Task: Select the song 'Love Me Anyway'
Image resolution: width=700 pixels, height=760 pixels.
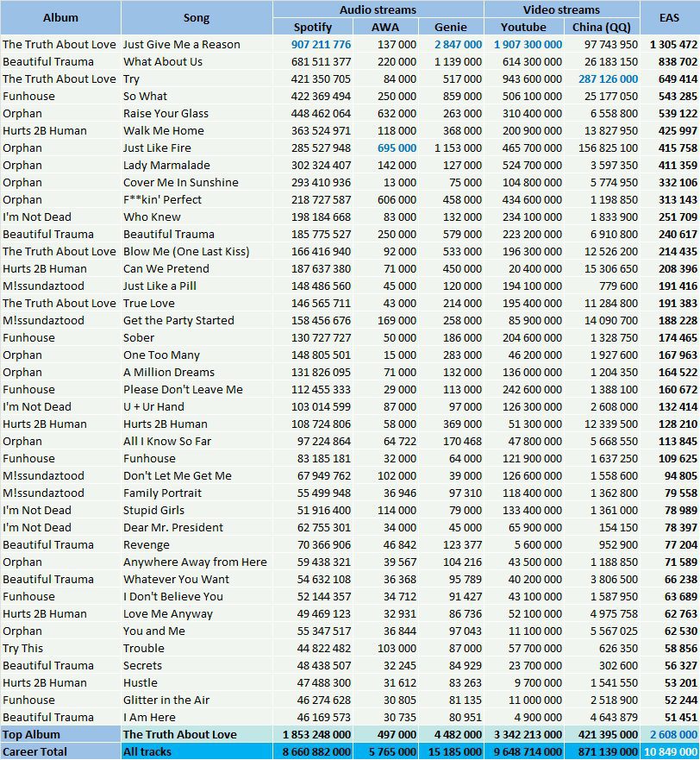Action: pyautogui.click(x=167, y=614)
